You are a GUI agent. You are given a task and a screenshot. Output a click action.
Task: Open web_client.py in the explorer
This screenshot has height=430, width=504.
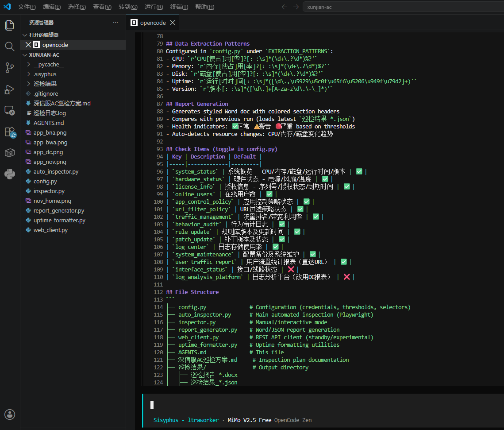(50, 230)
